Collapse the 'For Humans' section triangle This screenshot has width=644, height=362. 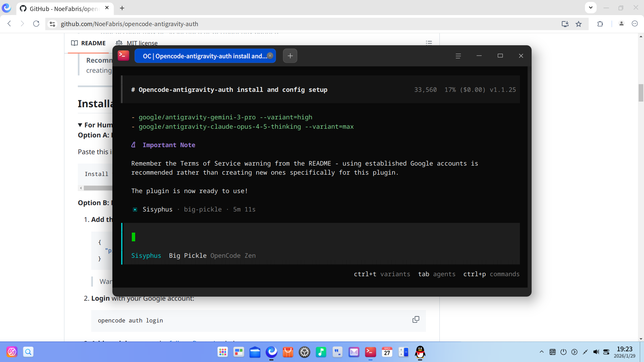click(80, 125)
